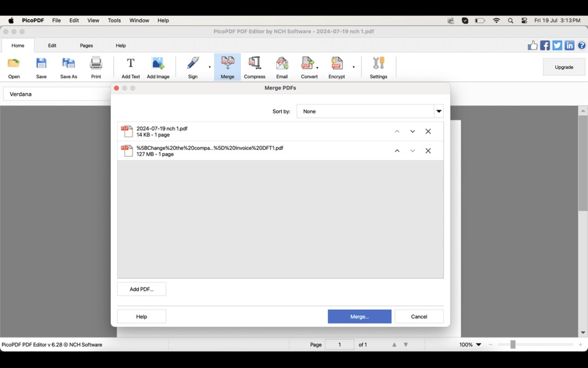The width and height of the screenshot is (588, 368).
Task: Move 2024-07-19 nch 1.pdf down in list
Action: coord(412,131)
